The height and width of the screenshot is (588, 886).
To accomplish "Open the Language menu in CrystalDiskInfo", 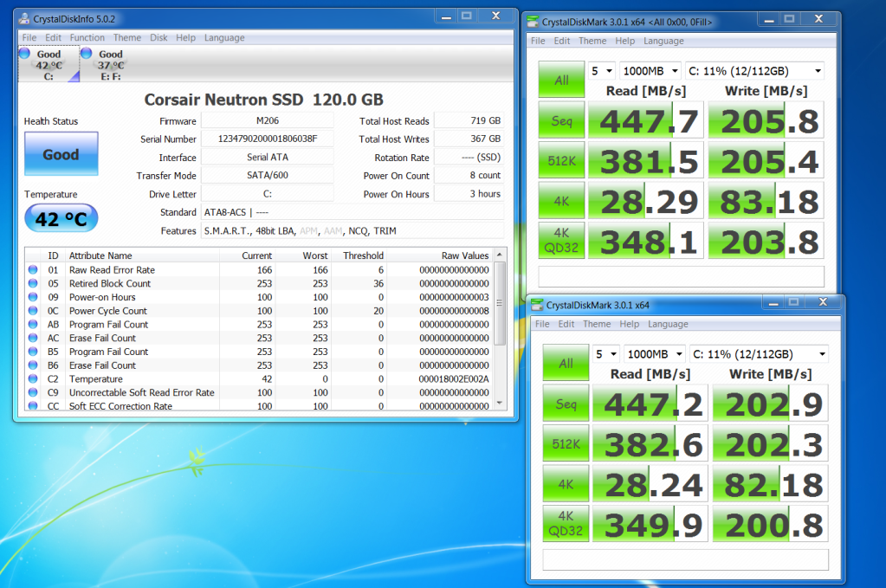I will [x=224, y=38].
